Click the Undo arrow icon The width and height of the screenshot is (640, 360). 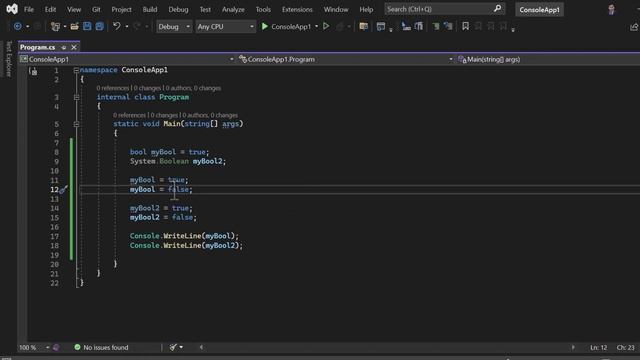click(117, 27)
